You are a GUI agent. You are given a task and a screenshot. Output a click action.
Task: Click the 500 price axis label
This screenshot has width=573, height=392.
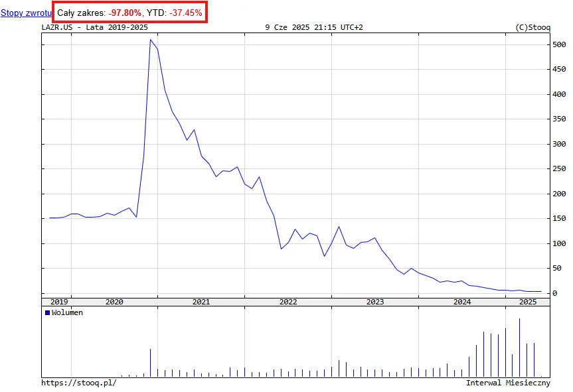click(x=559, y=44)
